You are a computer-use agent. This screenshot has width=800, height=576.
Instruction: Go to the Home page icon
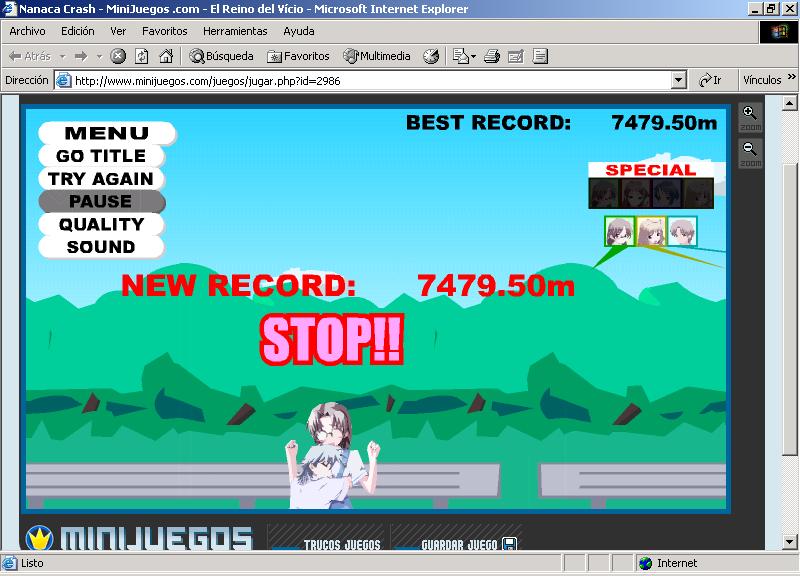(x=166, y=56)
